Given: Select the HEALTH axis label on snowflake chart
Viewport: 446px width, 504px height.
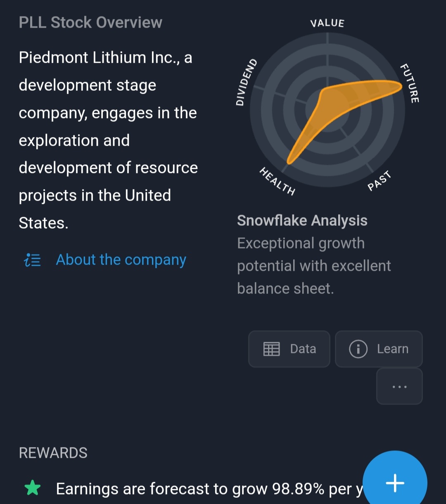Looking at the screenshot, I should pos(278,181).
